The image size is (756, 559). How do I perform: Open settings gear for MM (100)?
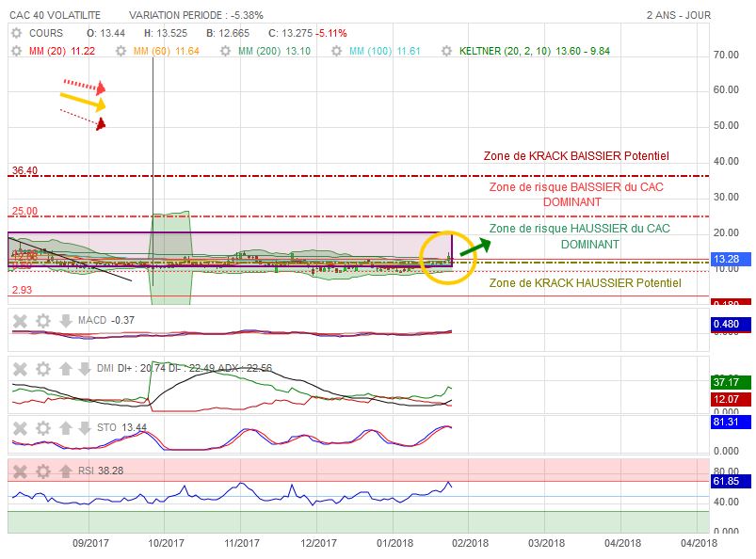pos(336,51)
